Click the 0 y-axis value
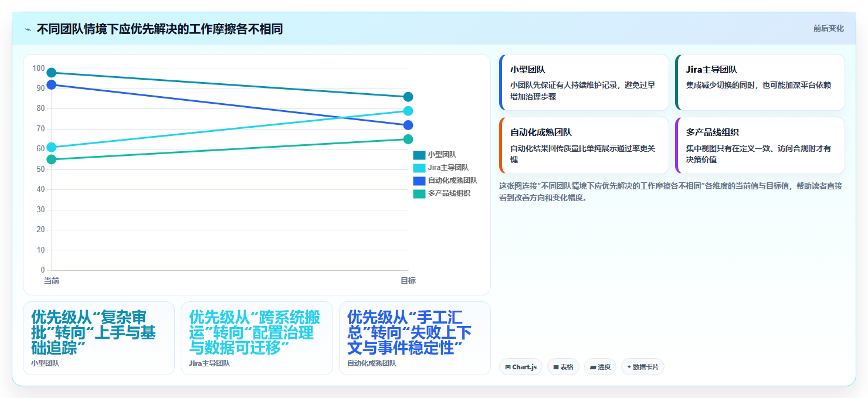 [x=42, y=270]
